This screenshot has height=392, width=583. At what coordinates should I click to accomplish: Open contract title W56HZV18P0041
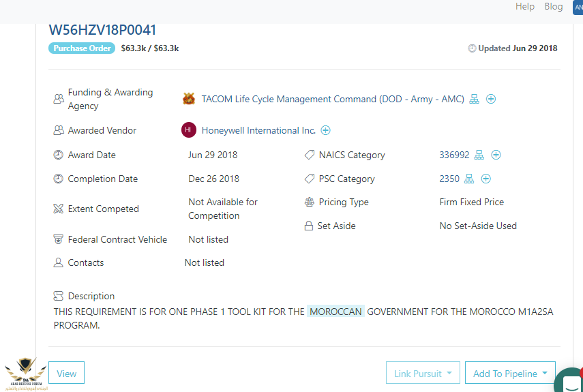pyautogui.click(x=102, y=30)
